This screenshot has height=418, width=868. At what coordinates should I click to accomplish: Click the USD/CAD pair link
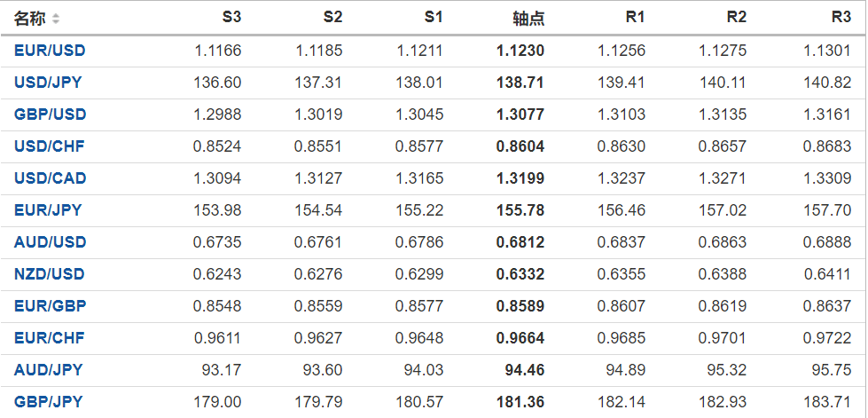[51, 178]
